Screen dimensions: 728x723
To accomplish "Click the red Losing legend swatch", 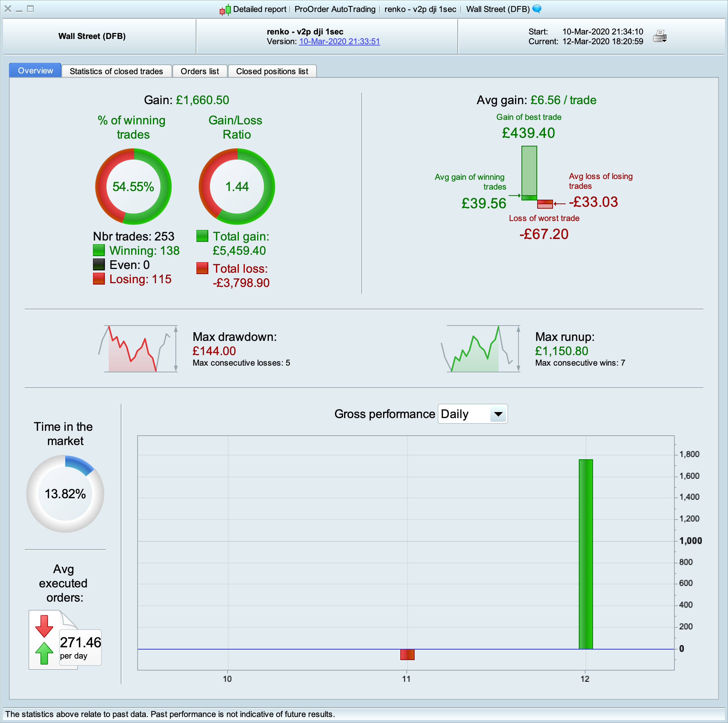I will coord(99,279).
